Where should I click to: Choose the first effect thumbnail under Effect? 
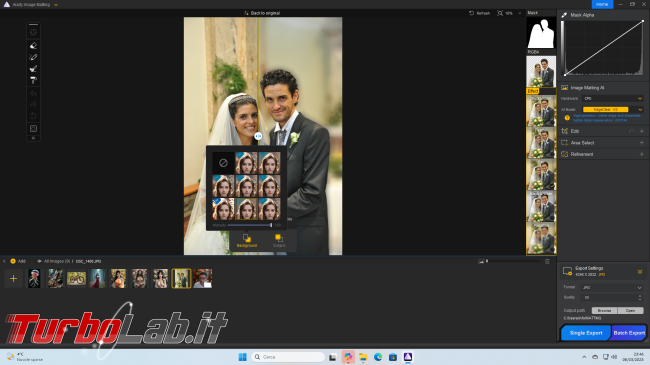pyautogui.click(x=541, y=111)
